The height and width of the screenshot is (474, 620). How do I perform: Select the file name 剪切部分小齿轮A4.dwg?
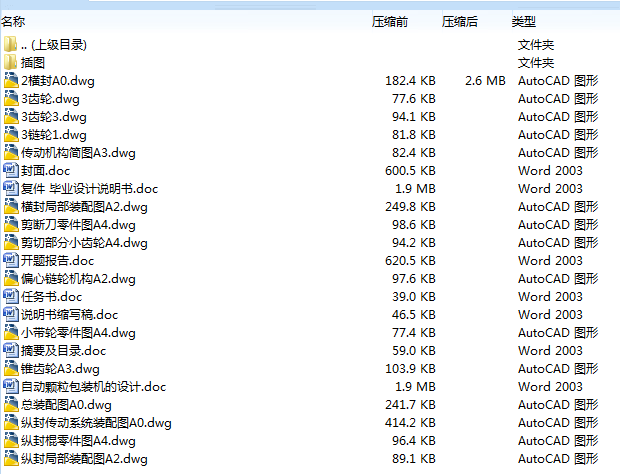[x=84, y=243]
